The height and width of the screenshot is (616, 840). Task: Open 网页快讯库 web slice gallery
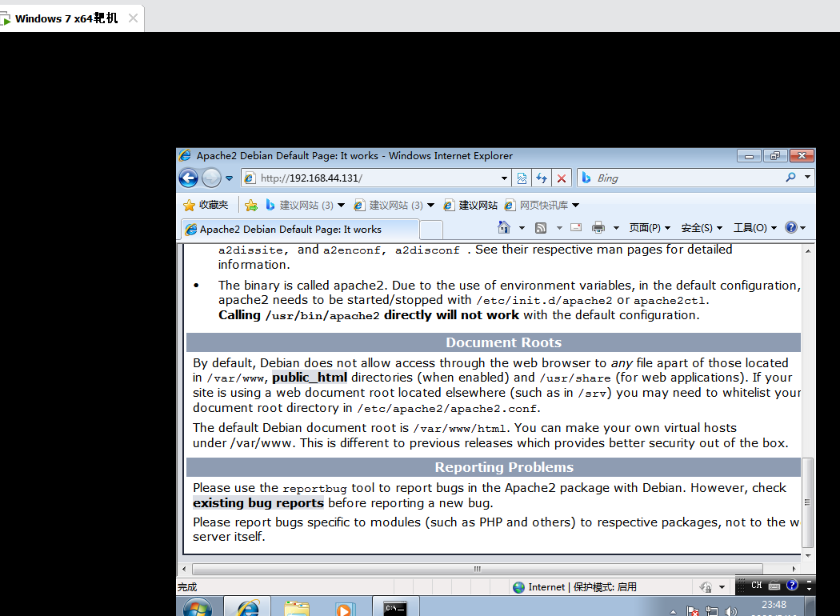click(x=537, y=205)
